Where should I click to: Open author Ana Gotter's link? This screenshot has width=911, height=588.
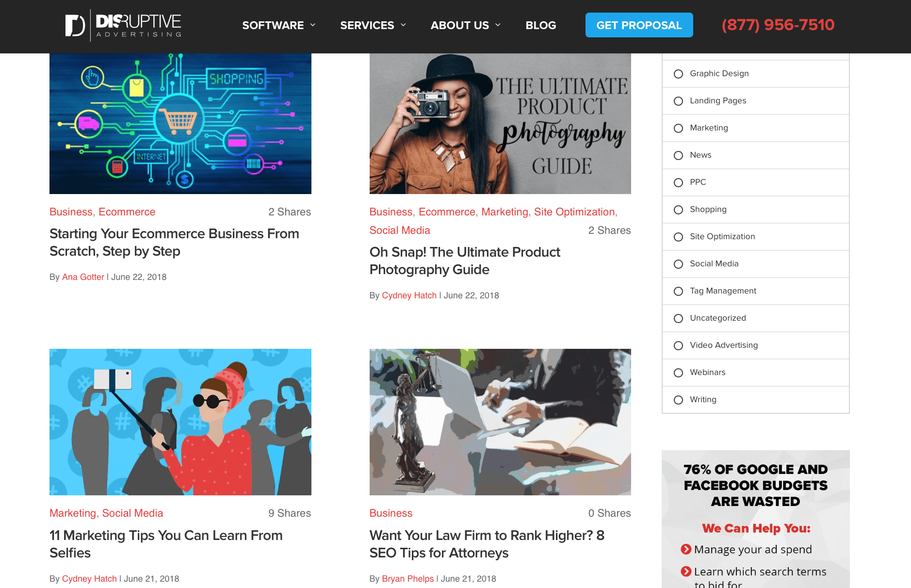pos(83,277)
